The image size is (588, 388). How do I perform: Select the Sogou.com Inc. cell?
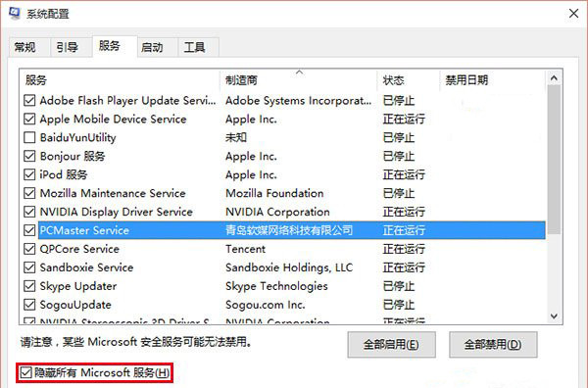point(266,305)
